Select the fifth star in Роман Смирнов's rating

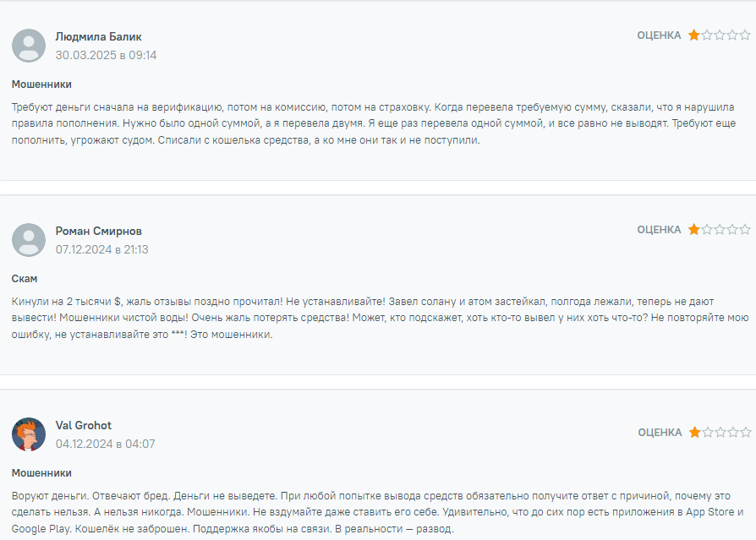(745, 230)
